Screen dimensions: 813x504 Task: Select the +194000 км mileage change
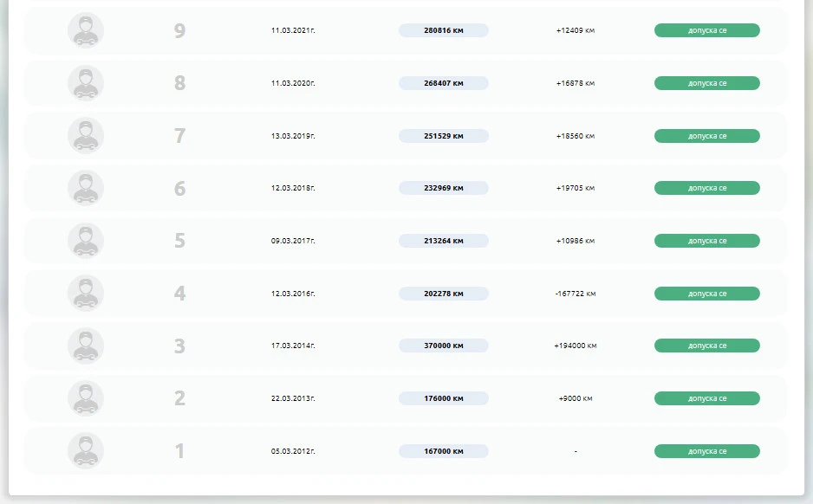tap(576, 346)
